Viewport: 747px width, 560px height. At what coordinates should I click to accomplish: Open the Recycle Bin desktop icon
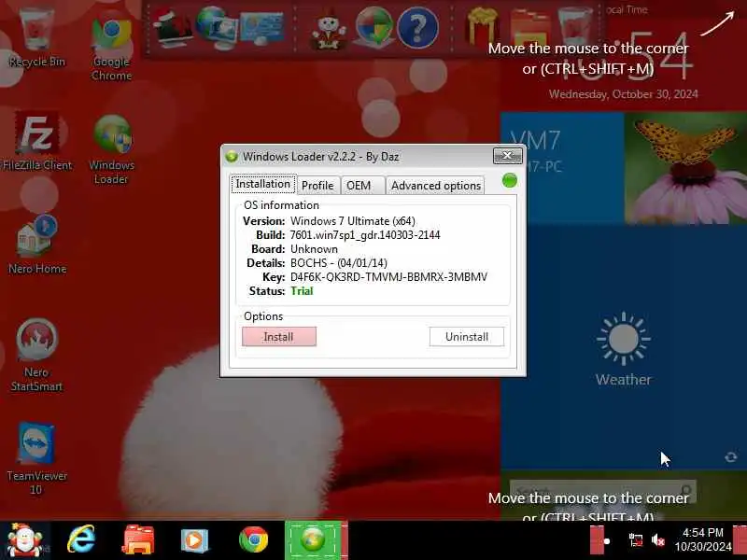(36, 37)
